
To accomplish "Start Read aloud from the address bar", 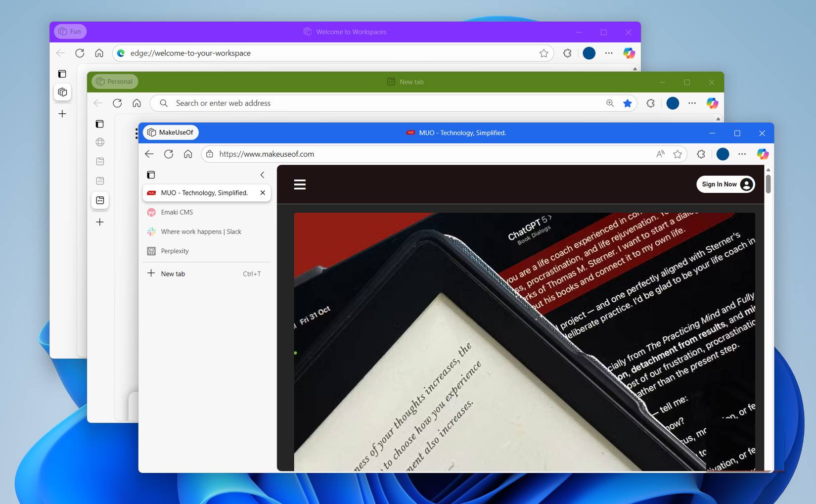I will [660, 154].
